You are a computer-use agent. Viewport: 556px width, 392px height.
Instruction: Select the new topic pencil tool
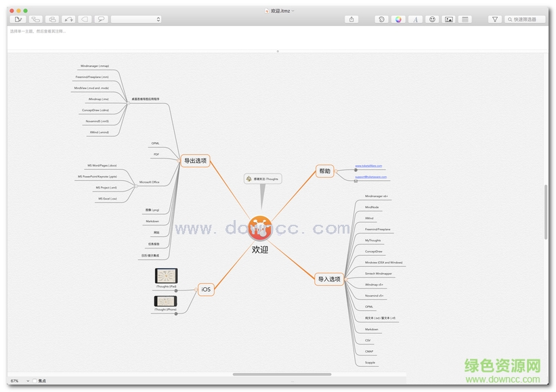point(18,19)
